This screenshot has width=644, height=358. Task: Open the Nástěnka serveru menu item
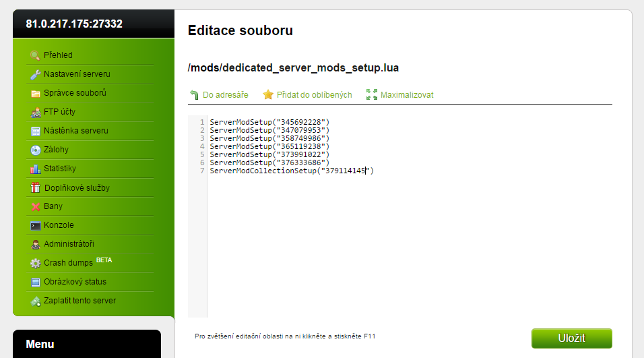click(x=75, y=131)
